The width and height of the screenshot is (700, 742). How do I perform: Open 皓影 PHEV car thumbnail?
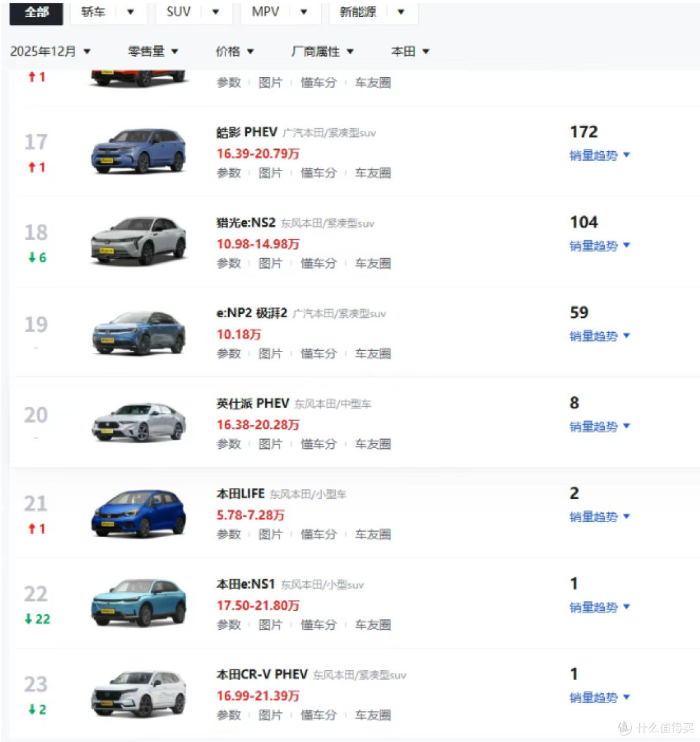point(138,151)
